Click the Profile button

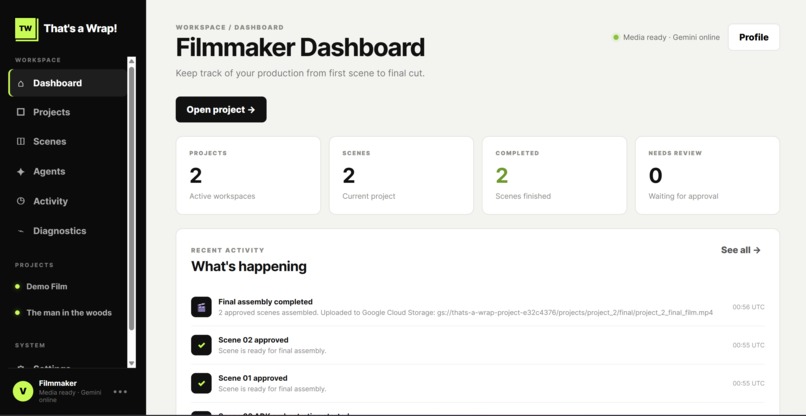pos(754,37)
